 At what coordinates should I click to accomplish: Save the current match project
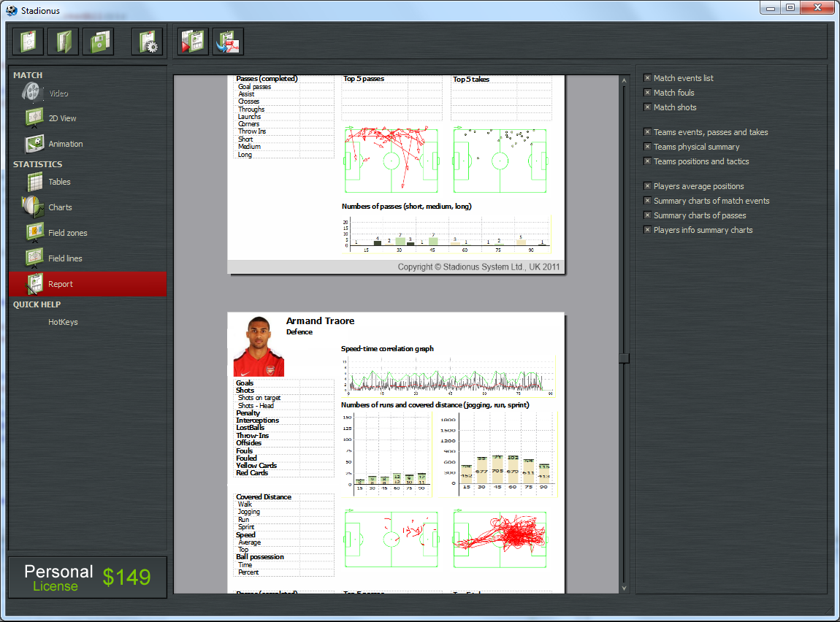99,42
